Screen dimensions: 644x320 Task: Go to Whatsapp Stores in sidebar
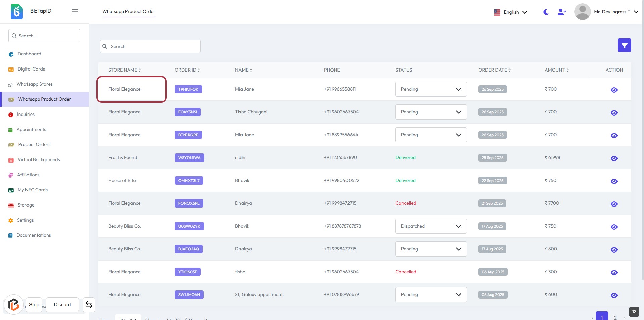click(x=35, y=84)
